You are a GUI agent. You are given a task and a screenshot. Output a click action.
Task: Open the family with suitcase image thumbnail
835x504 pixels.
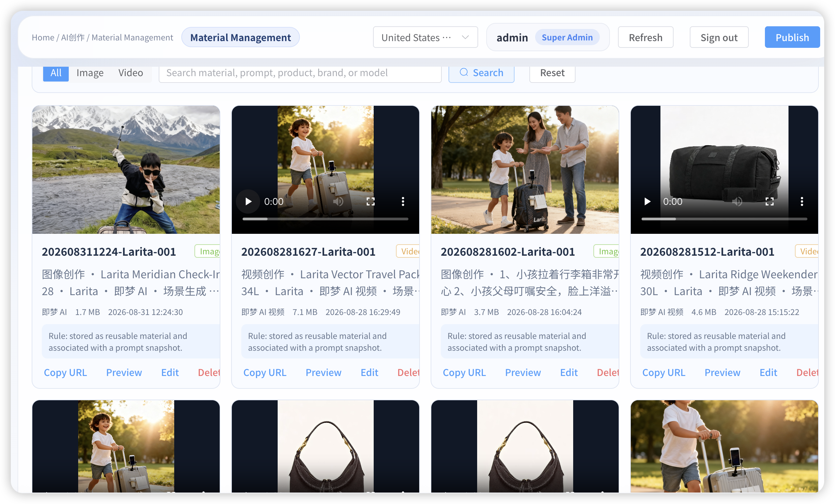tap(525, 170)
